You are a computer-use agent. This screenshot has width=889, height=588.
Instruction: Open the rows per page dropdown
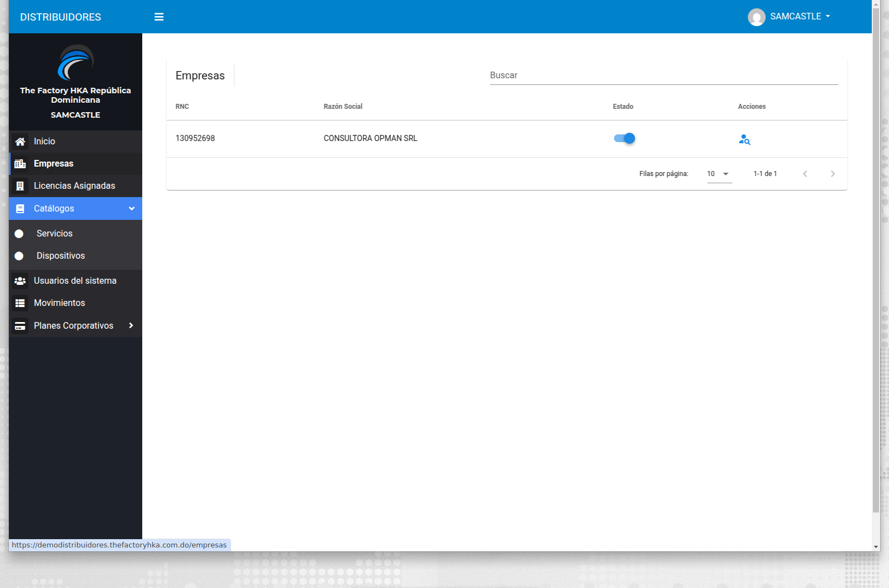click(x=720, y=174)
